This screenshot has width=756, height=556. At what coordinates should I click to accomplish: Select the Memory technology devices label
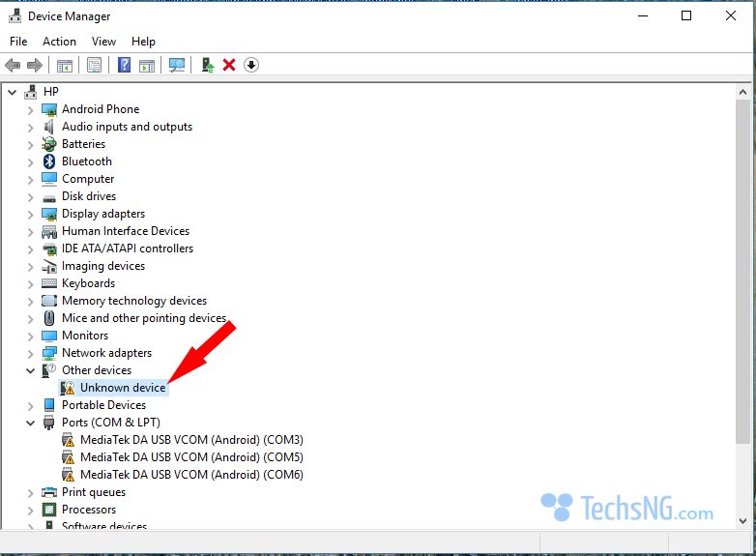click(134, 301)
